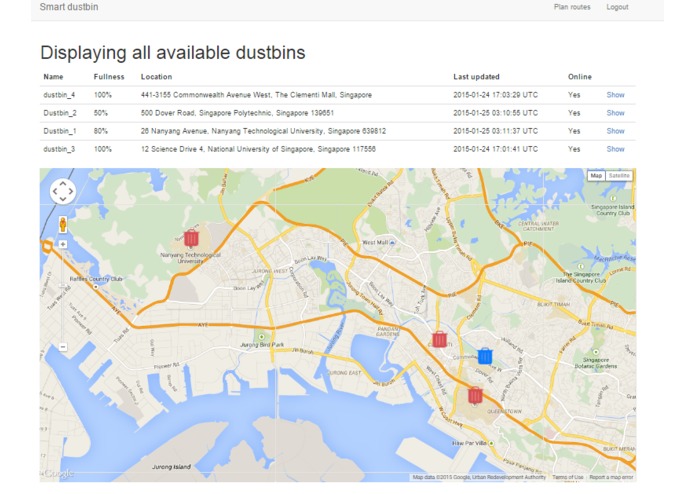Click the West Mall map pin

[392, 242]
